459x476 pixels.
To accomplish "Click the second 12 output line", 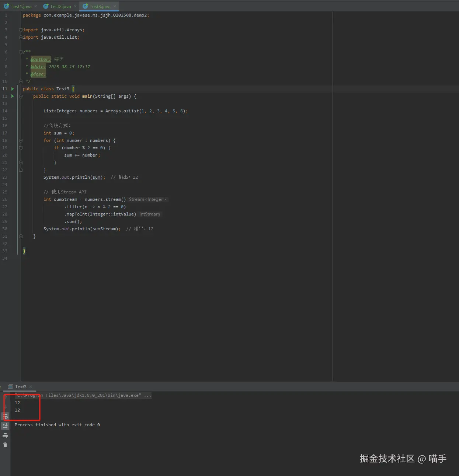I will coord(17,410).
